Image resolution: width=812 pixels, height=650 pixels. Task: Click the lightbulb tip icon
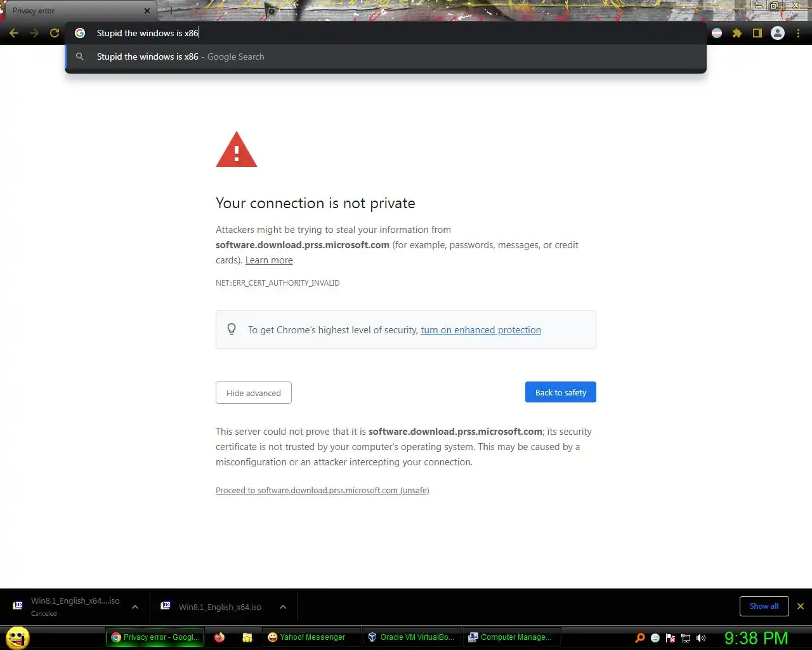pos(232,329)
